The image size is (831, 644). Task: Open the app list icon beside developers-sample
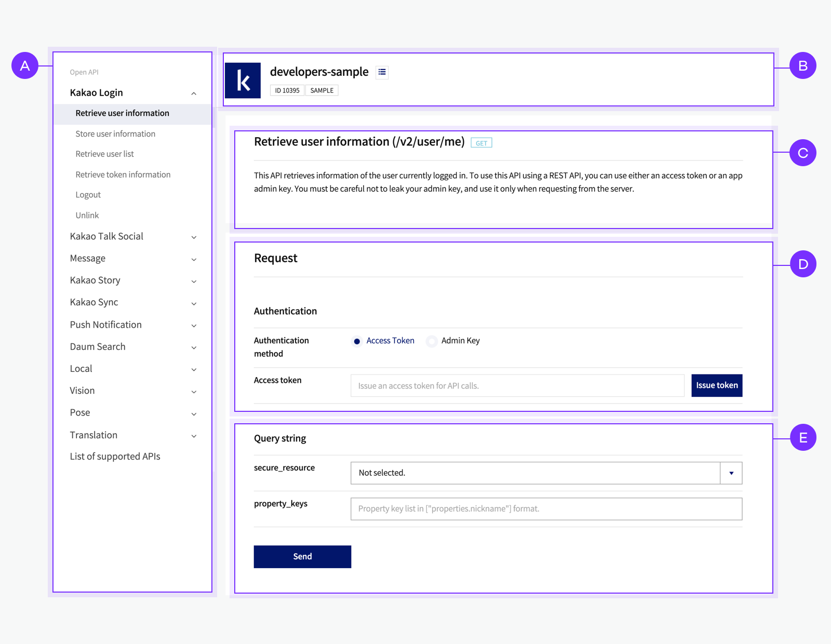382,72
